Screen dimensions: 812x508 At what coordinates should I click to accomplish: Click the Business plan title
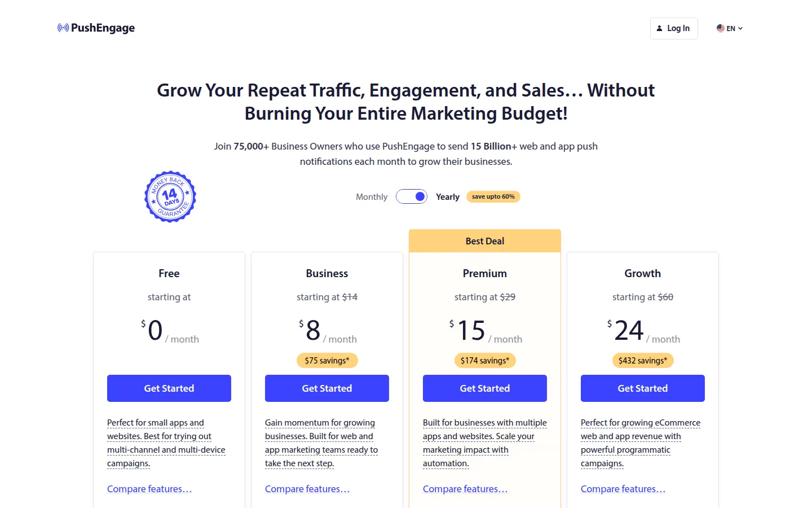coord(327,274)
